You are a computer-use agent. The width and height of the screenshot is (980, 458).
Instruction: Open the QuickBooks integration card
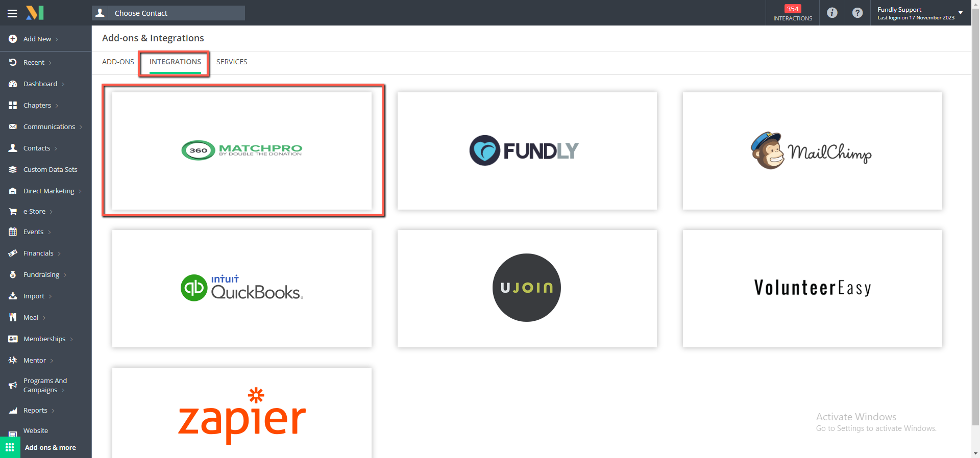coord(242,289)
